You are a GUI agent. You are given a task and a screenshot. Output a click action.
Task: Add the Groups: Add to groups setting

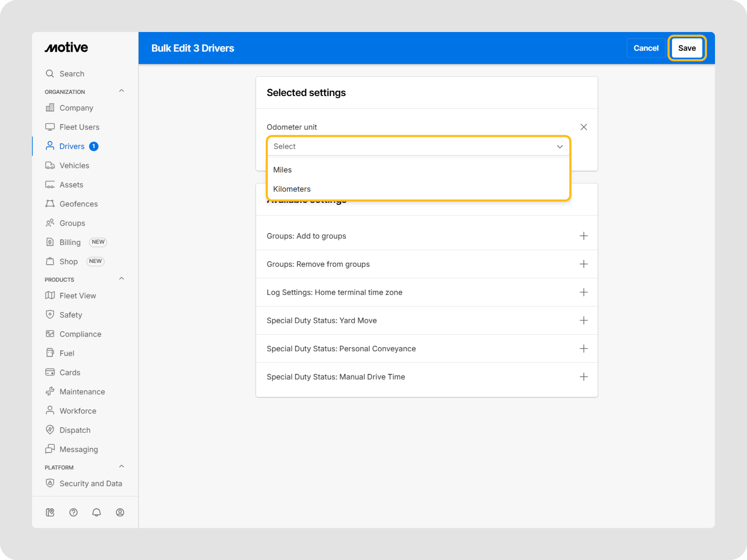click(x=583, y=236)
